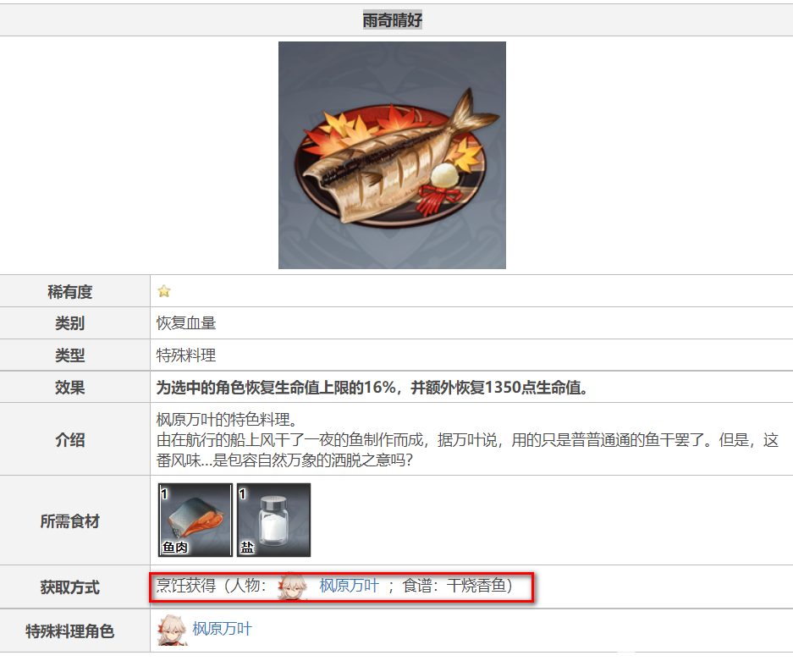Click the 所需食材 row label

tap(69, 521)
